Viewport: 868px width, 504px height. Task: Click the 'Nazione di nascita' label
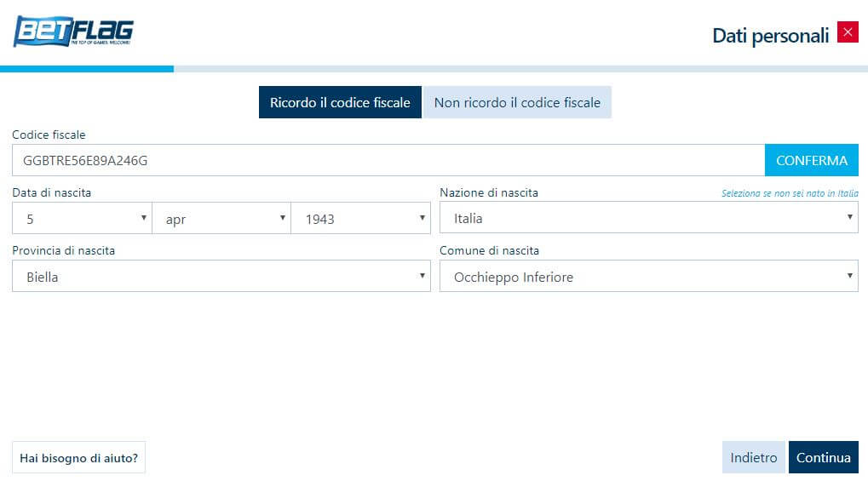tap(489, 192)
